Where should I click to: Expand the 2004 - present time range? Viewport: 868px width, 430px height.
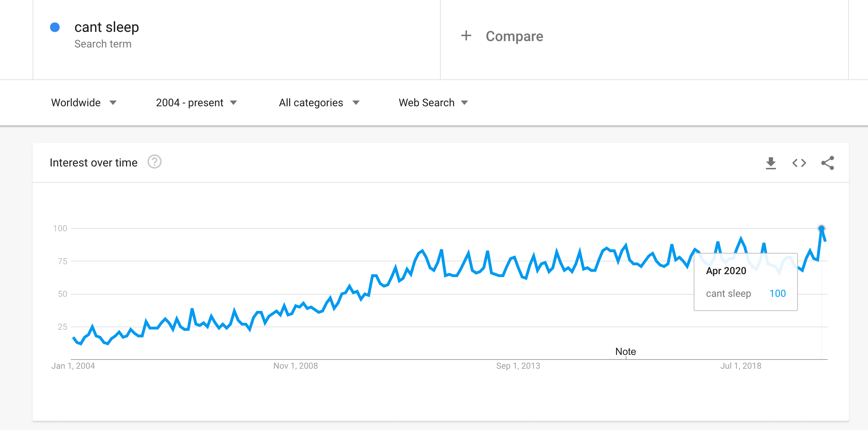196,103
